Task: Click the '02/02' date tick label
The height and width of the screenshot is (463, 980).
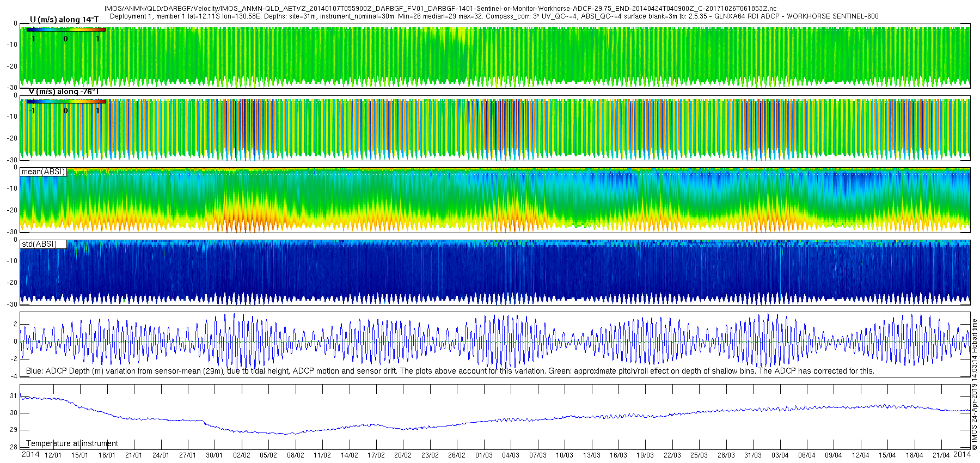Action: click(x=241, y=455)
